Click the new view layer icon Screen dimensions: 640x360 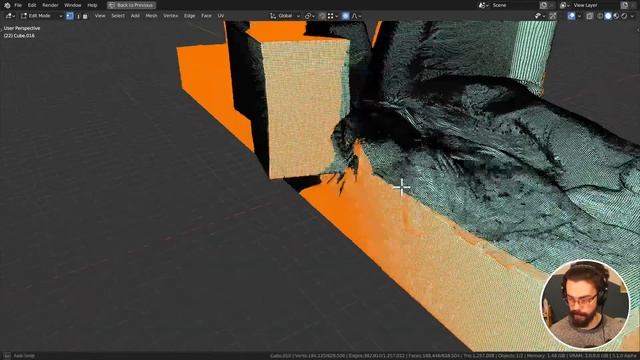tap(625, 5)
